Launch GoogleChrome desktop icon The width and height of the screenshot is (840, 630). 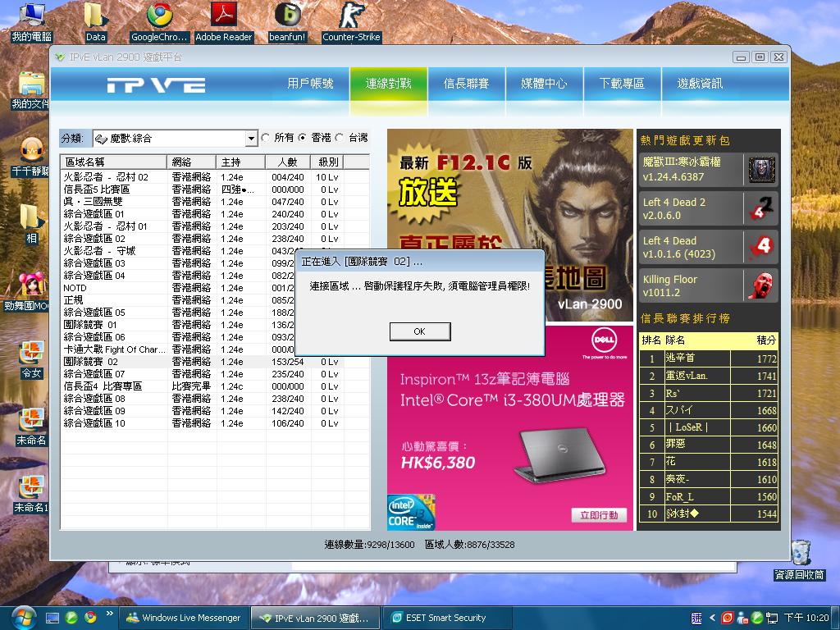159,22
